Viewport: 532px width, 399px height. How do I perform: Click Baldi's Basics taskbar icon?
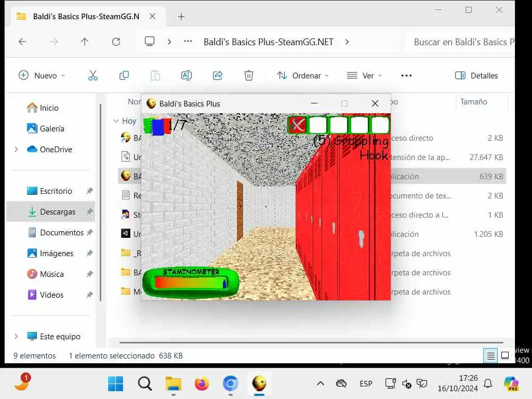(259, 384)
